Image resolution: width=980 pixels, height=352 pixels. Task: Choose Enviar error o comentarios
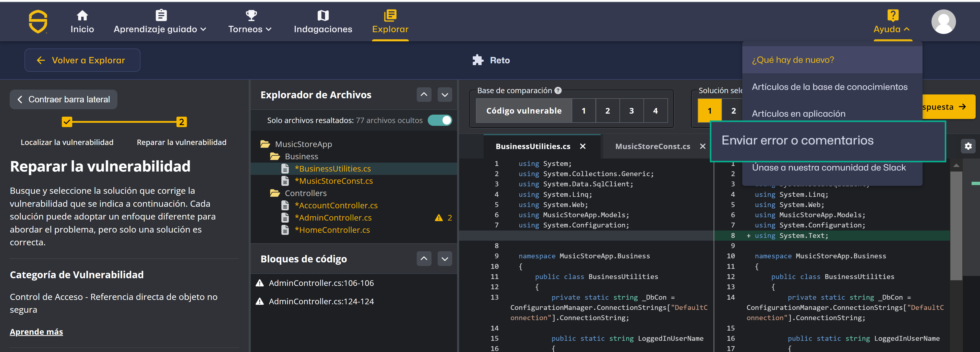point(828,141)
